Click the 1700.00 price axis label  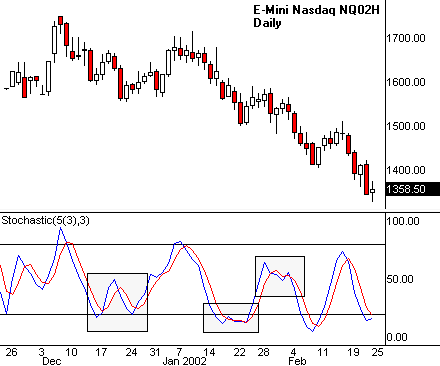click(406, 38)
